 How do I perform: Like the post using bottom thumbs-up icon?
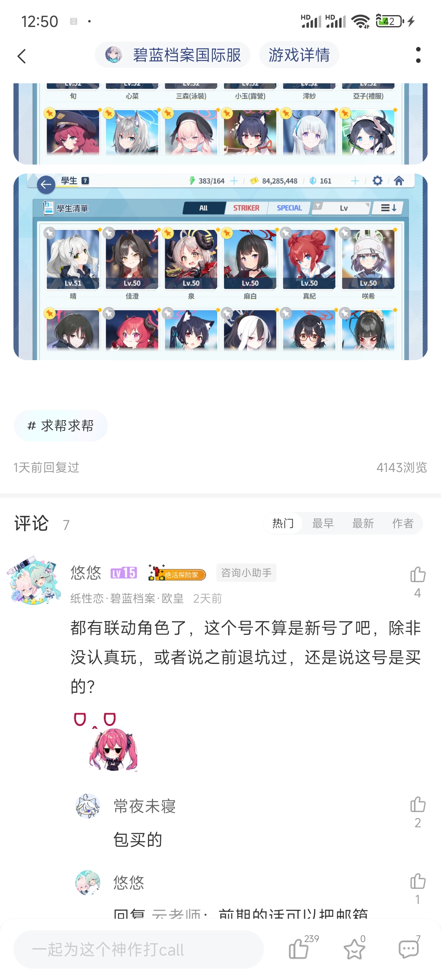[298, 948]
